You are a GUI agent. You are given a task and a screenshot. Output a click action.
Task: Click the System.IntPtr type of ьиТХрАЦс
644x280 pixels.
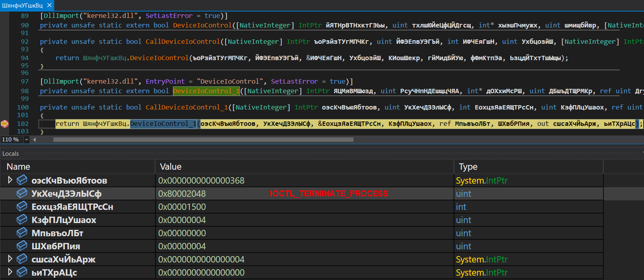pyautogui.click(x=481, y=273)
